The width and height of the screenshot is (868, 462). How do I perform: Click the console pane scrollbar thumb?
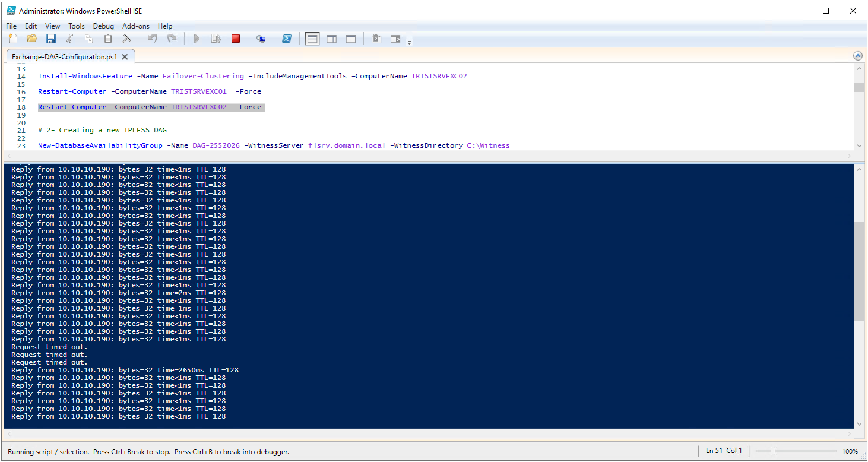coord(859,272)
